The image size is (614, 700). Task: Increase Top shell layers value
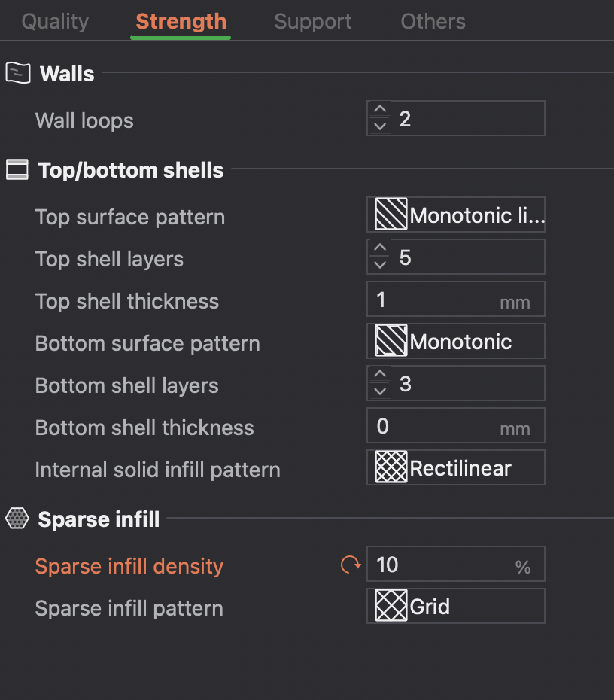(x=381, y=248)
